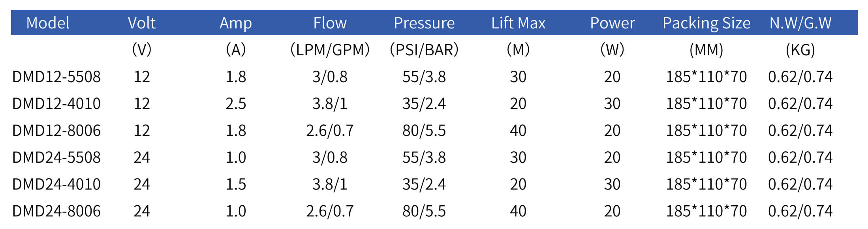
Task: Click the Packing Size column header
Action: pyautogui.click(x=706, y=23)
